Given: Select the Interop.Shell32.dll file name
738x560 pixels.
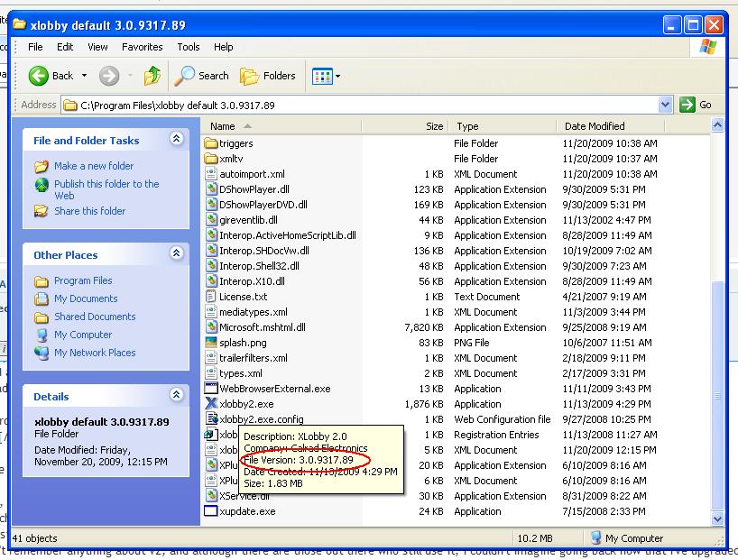Looking at the screenshot, I should (x=259, y=266).
